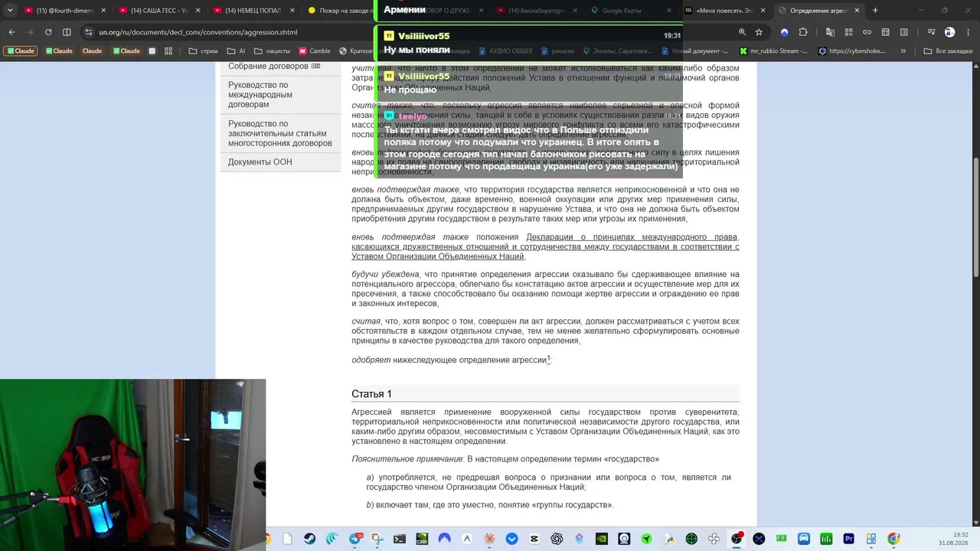Open the first Claude bookmark

pos(21,51)
